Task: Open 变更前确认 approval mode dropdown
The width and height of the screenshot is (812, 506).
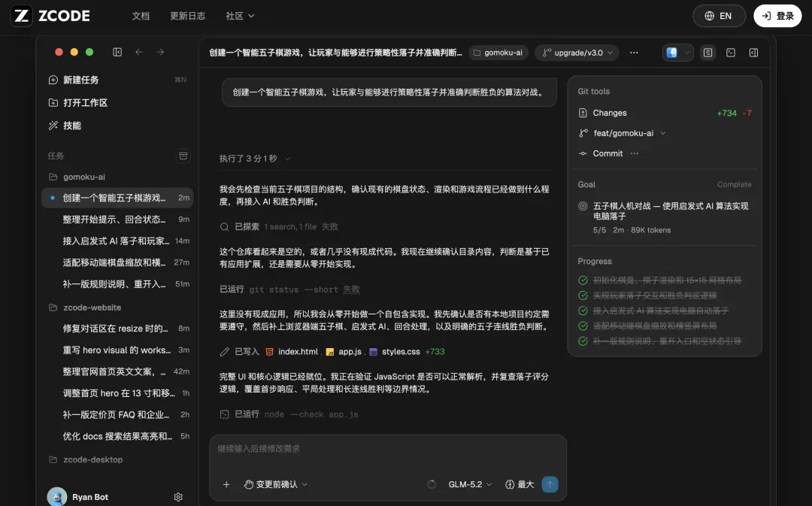Action: pyautogui.click(x=275, y=484)
